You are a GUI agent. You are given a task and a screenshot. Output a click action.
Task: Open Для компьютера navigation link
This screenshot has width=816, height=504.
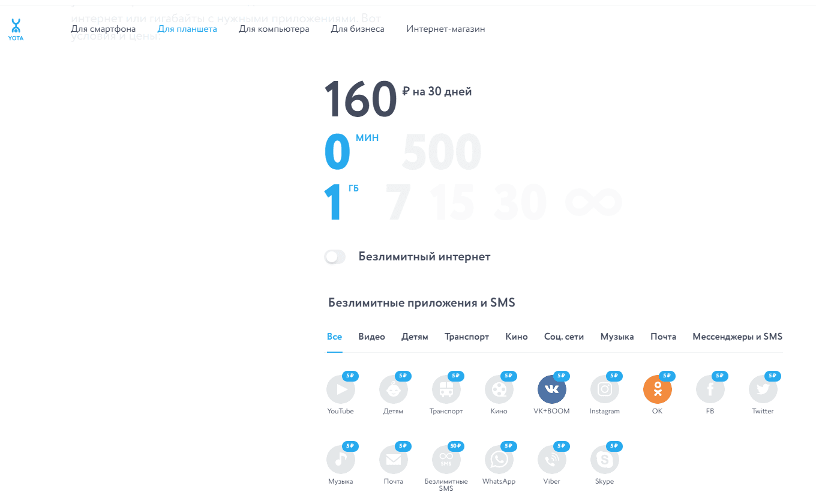click(274, 29)
